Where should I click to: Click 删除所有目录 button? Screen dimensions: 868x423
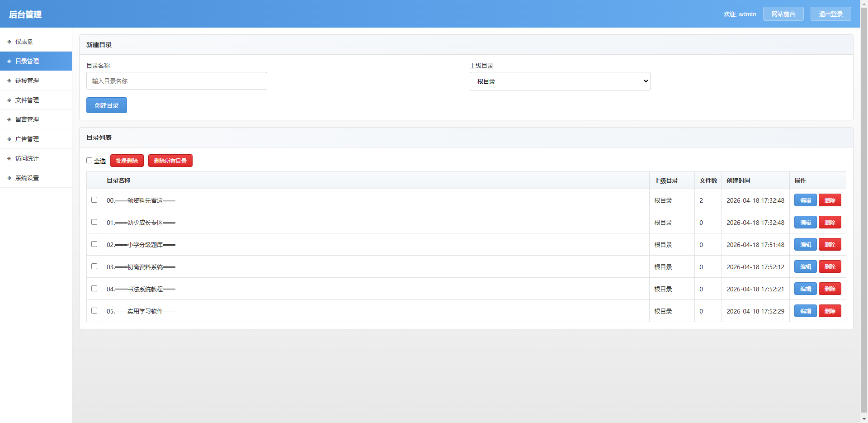point(170,161)
